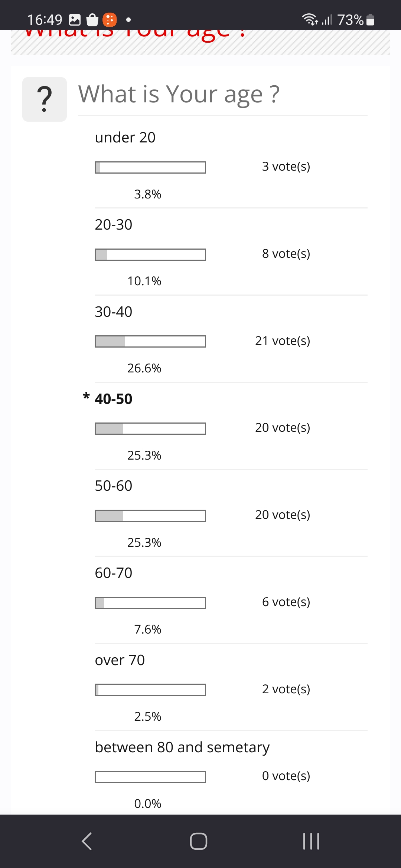Tap the shopping bag notification icon
This screenshot has width=401, height=868.
[x=92, y=20]
